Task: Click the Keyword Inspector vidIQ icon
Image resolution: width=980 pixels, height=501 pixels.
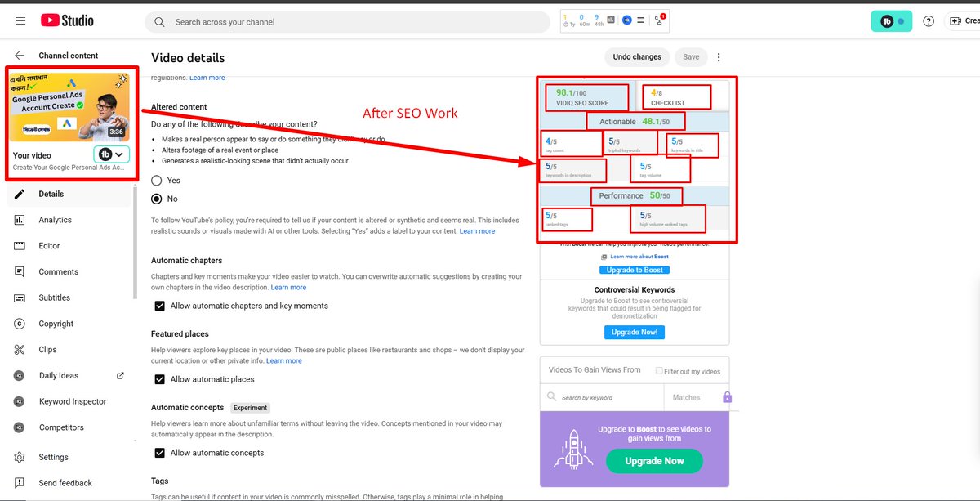Action: click(20, 402)
